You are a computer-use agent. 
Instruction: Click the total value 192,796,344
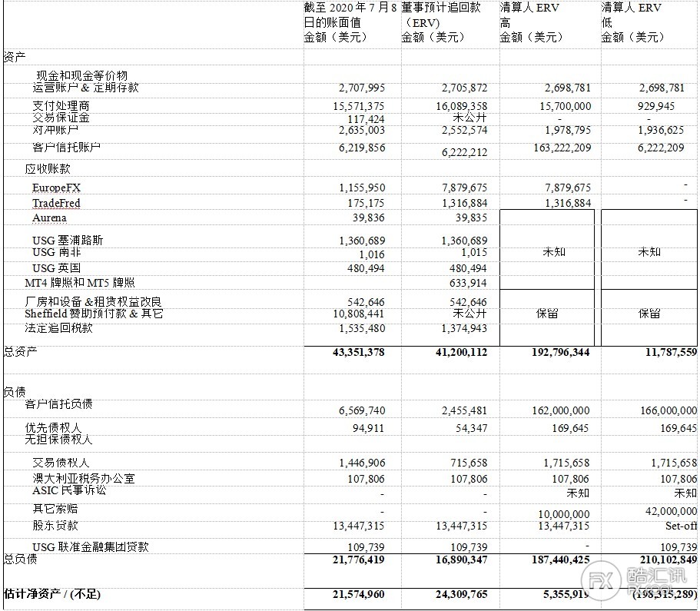point(561,353)
